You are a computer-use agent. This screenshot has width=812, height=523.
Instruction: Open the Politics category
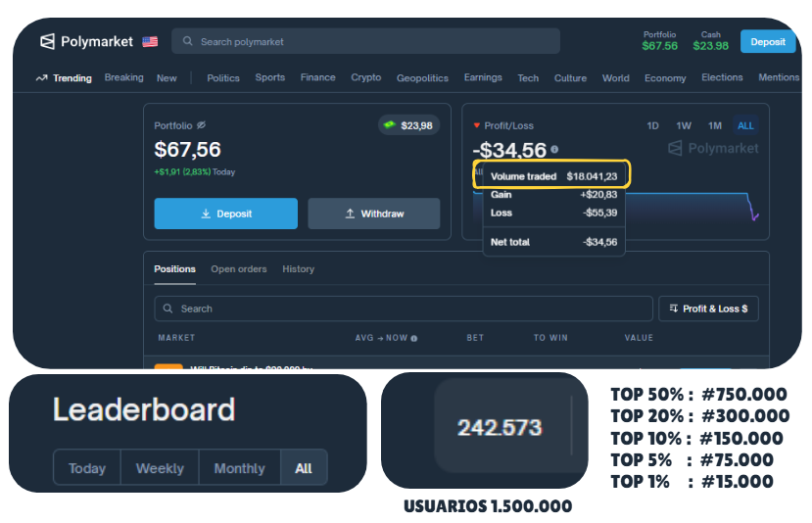(223, 77)
